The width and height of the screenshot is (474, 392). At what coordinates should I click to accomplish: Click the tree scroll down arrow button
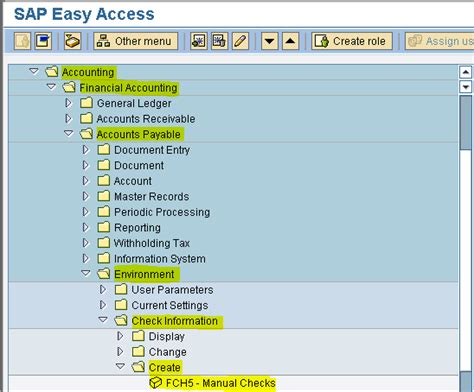pos(465,87)
